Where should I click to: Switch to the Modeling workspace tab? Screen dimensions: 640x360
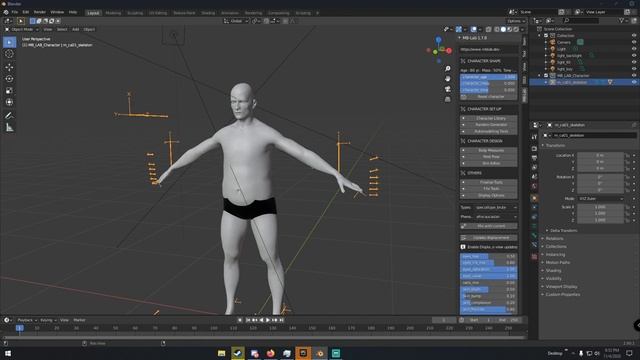pyautogui.click(x=113, y=13)
